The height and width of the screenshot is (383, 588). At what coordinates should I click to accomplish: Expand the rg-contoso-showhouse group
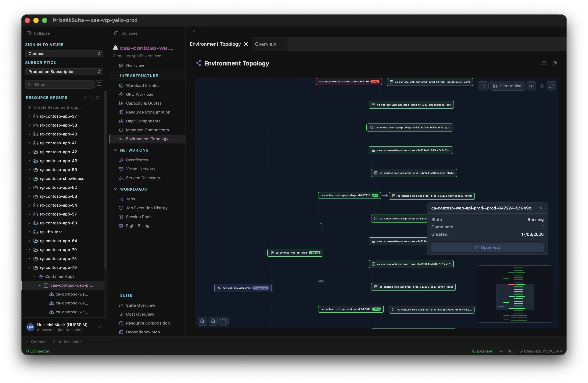tap(29, 178)
